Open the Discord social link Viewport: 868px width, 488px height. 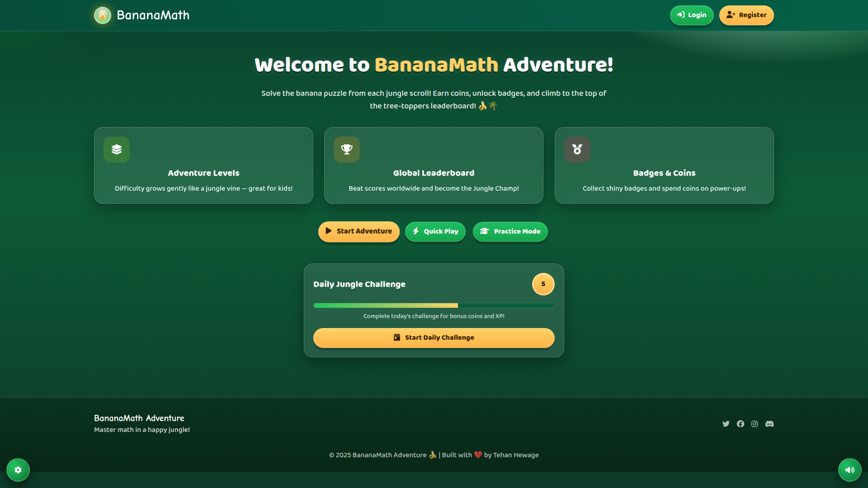point(769,424)
